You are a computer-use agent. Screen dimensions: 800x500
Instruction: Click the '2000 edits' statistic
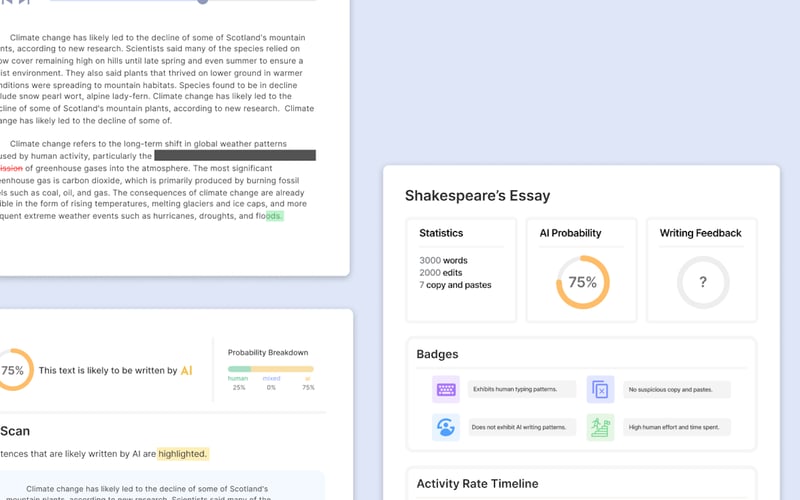[x=440, y=272]
